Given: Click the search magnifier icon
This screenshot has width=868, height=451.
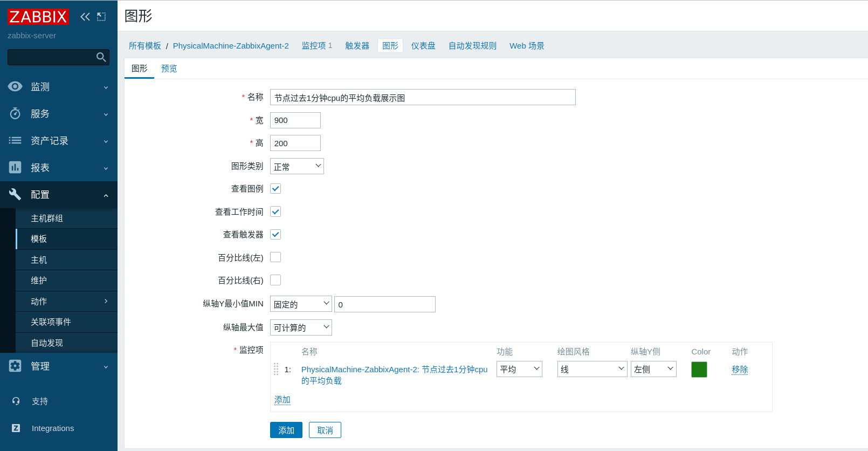Looking at the screenshot, I should point(101,57).
